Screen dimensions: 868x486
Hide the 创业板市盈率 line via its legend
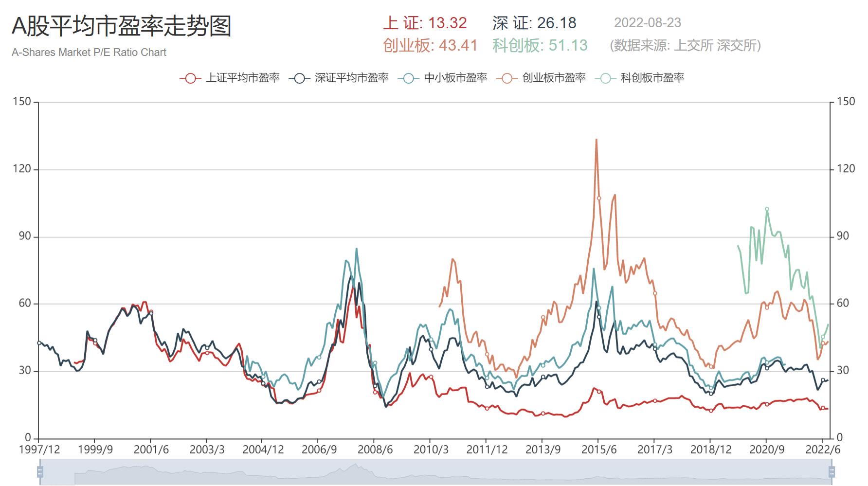(554, 77)
